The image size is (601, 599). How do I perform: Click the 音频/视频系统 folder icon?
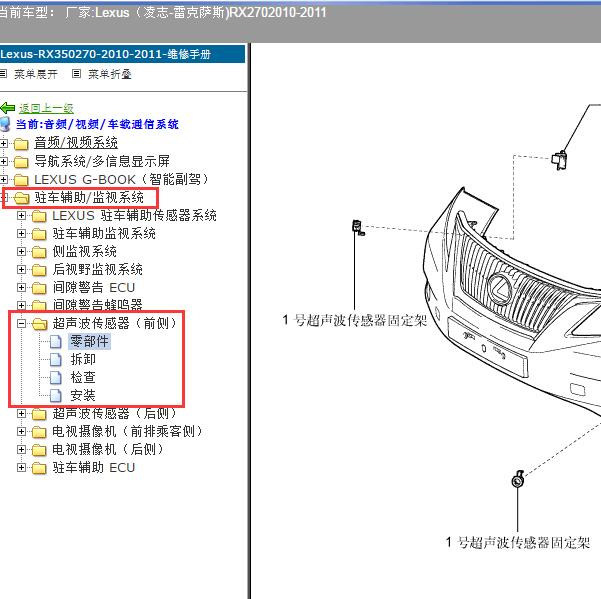(21, 144)
